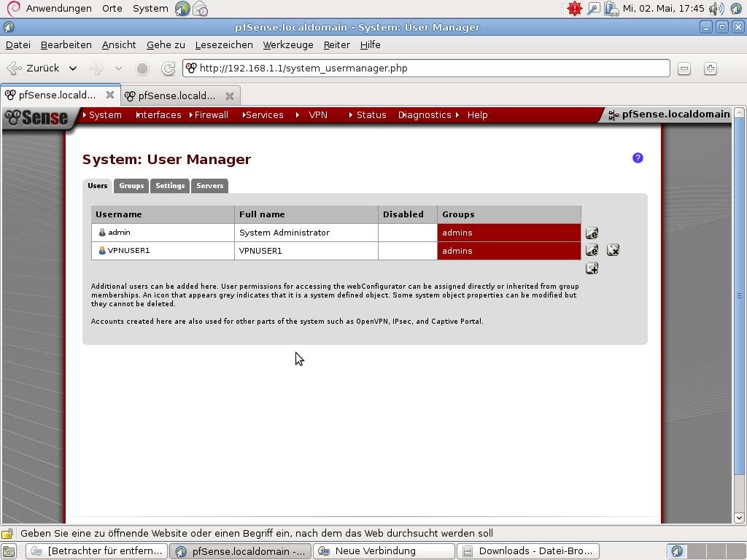Click the pfSense logo

click(37, 117)
